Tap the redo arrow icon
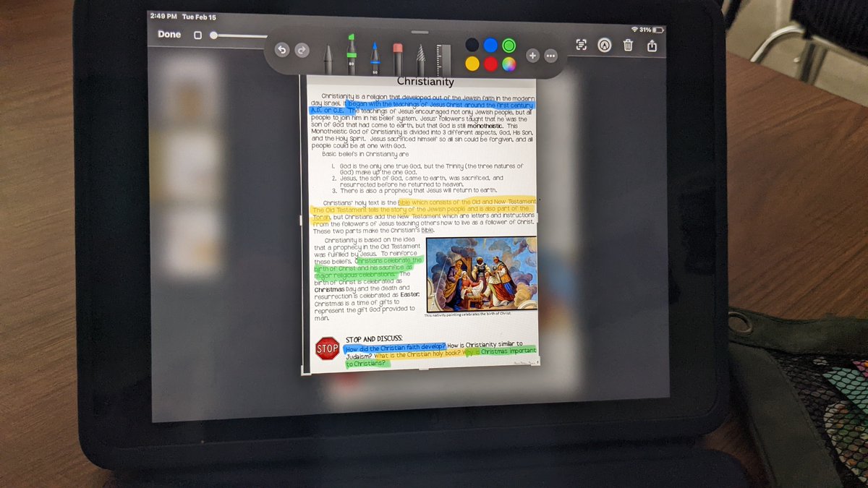 click(302, 48)
